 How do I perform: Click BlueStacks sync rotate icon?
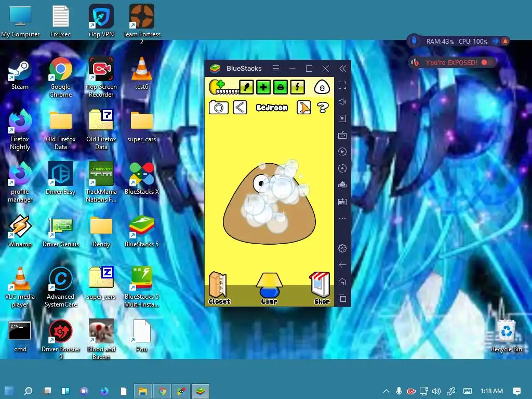point(342,168)
